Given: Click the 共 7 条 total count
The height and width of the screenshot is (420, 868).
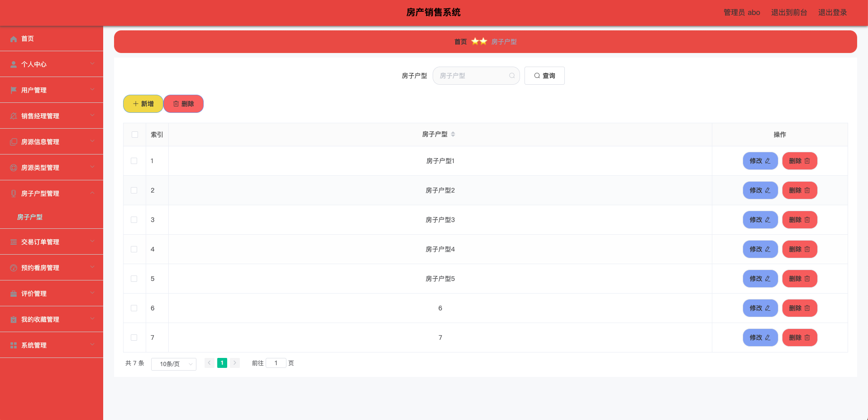Looking at the screenshot, I should [135, 363].
